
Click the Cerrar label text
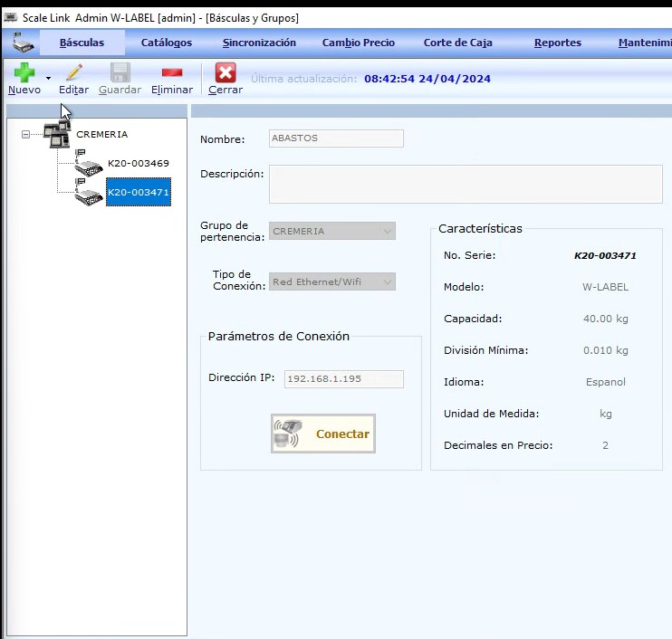tap(226, 90)
